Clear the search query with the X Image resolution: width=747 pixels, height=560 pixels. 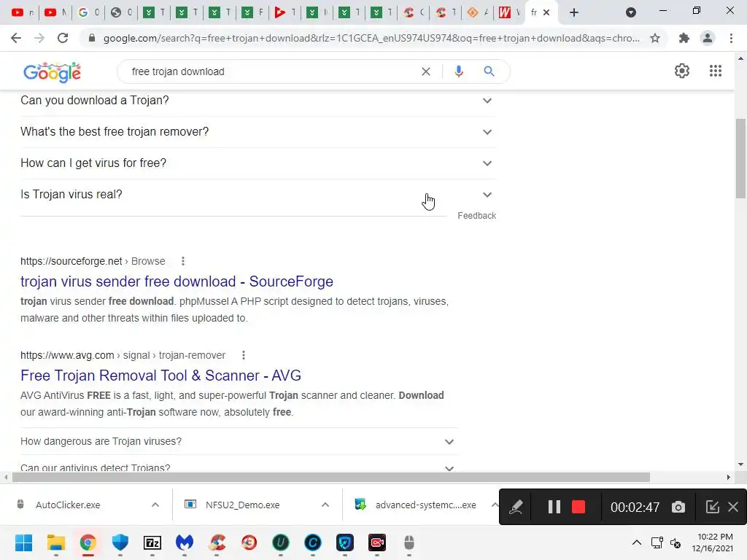coord(426,71)
